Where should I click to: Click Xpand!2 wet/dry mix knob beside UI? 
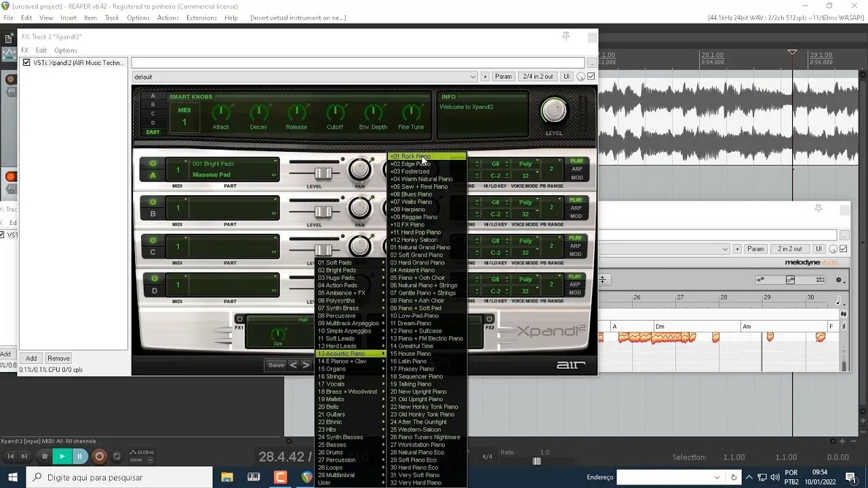coord(580,77)
